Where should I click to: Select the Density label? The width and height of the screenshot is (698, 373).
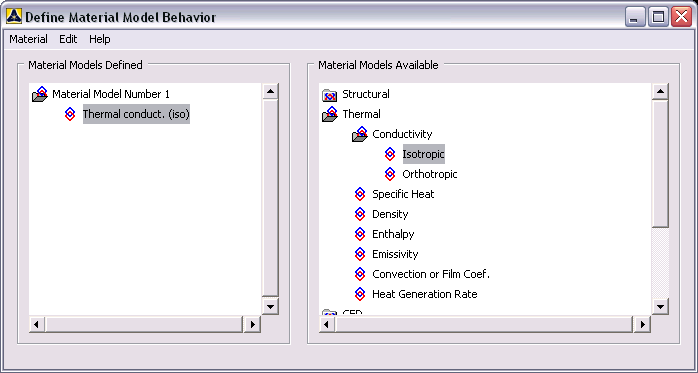click(x=390, y=215)
